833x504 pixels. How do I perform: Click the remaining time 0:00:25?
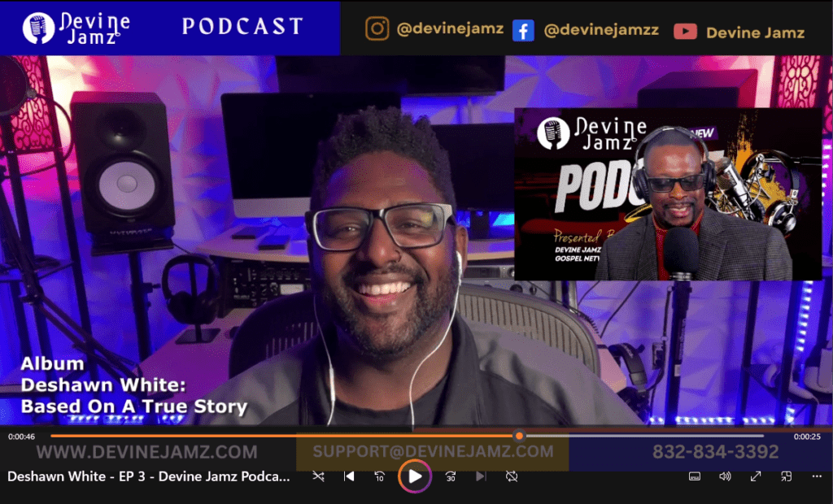(807, 437)
